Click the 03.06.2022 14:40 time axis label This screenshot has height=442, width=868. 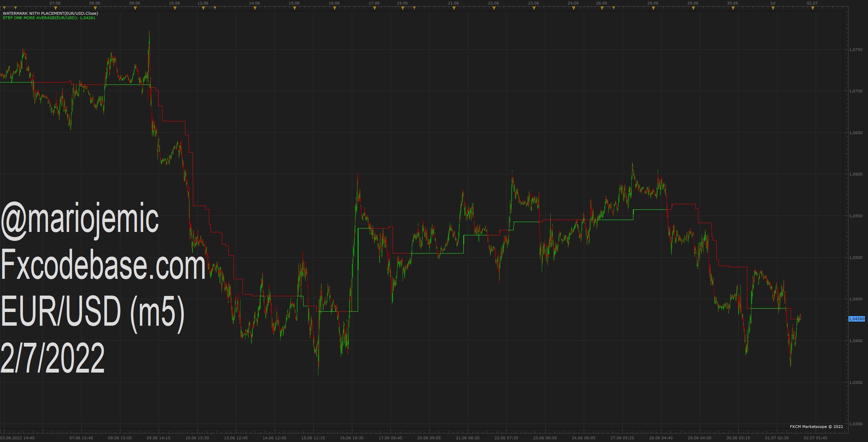pyautogui.click(x=17, y=438)
